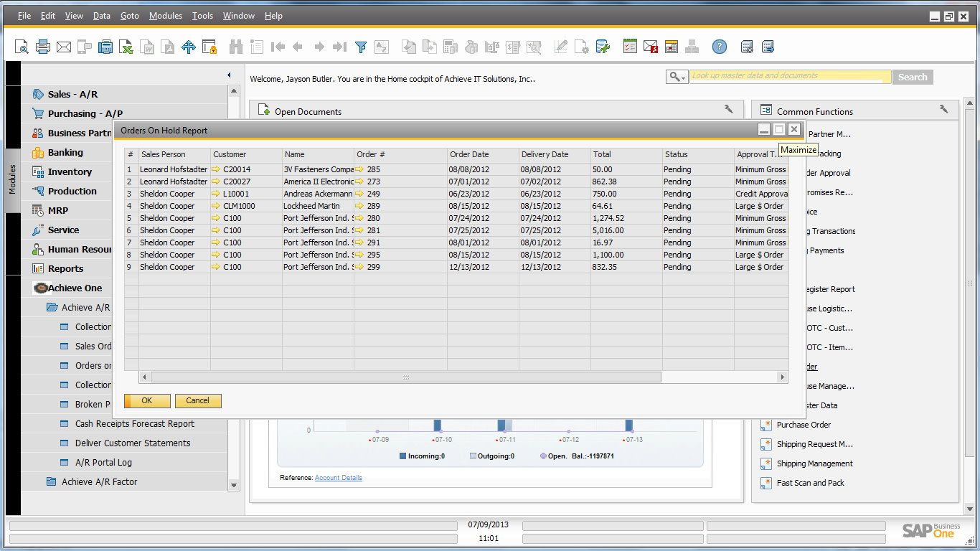Click the Form Settings page gear icon
The height and width of the screenshot is (551, 980).
click(x=583, y=47)
